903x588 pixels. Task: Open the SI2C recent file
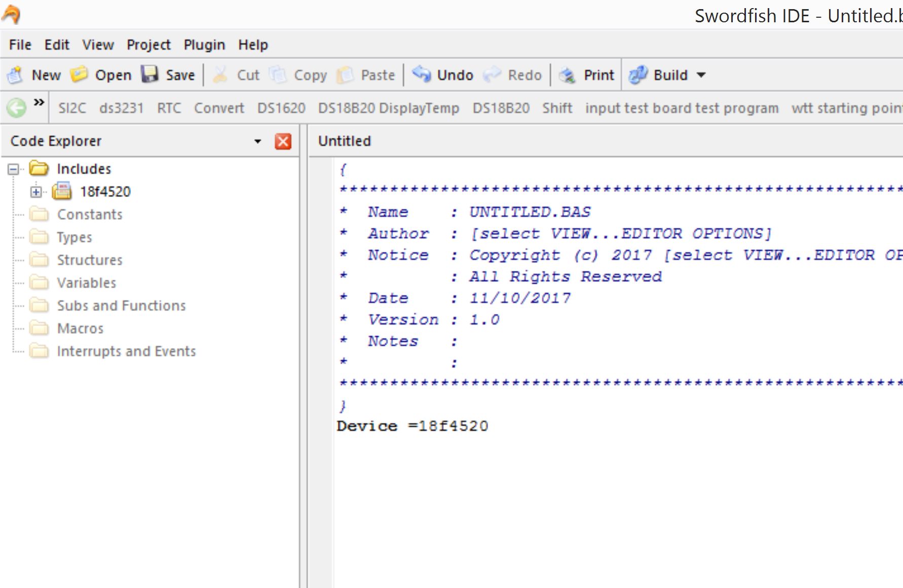pos(72,108)
